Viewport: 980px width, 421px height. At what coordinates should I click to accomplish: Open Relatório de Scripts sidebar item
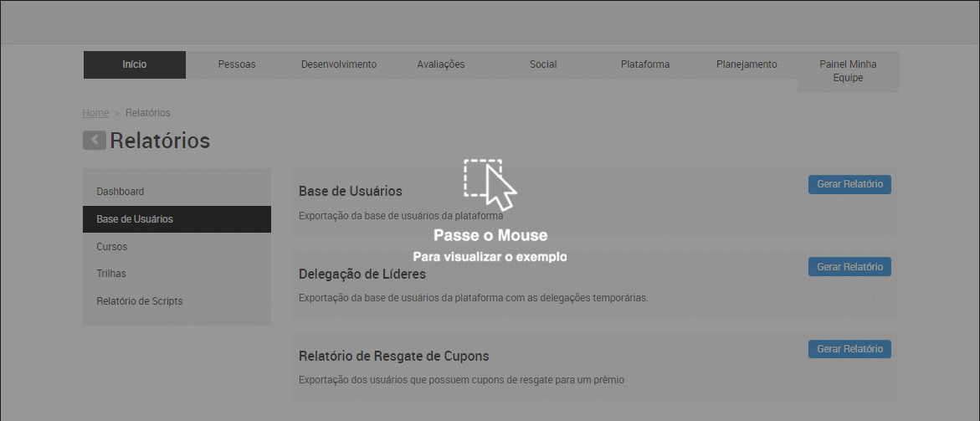pyautogui.click(x=140, y=301)
